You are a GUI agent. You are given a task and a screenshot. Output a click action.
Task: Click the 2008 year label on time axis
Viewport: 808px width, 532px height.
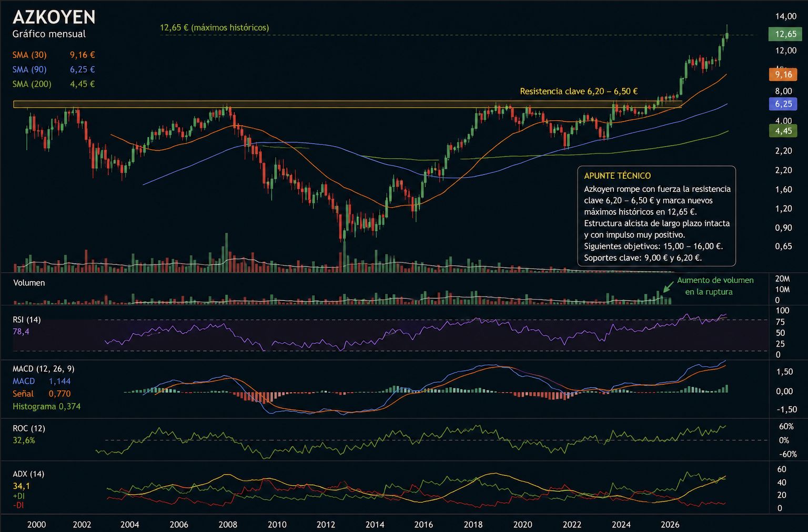coord(228,525)
